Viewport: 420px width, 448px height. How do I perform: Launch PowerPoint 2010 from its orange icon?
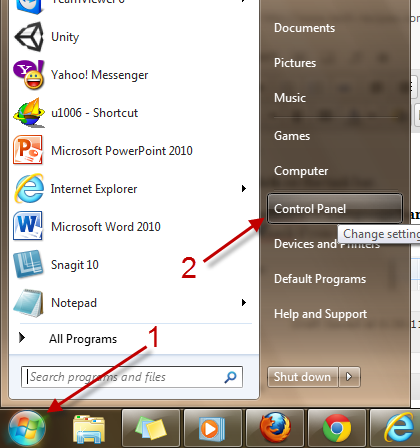28,150
